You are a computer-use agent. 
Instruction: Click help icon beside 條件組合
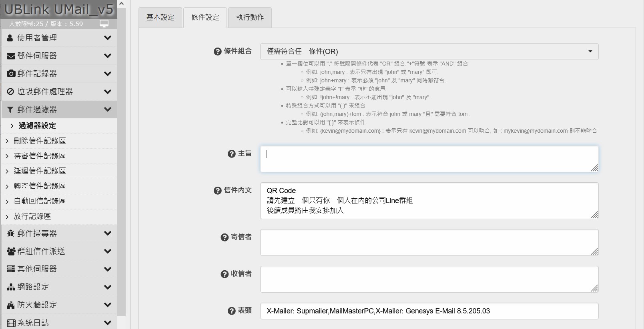[x=218, y=52]
